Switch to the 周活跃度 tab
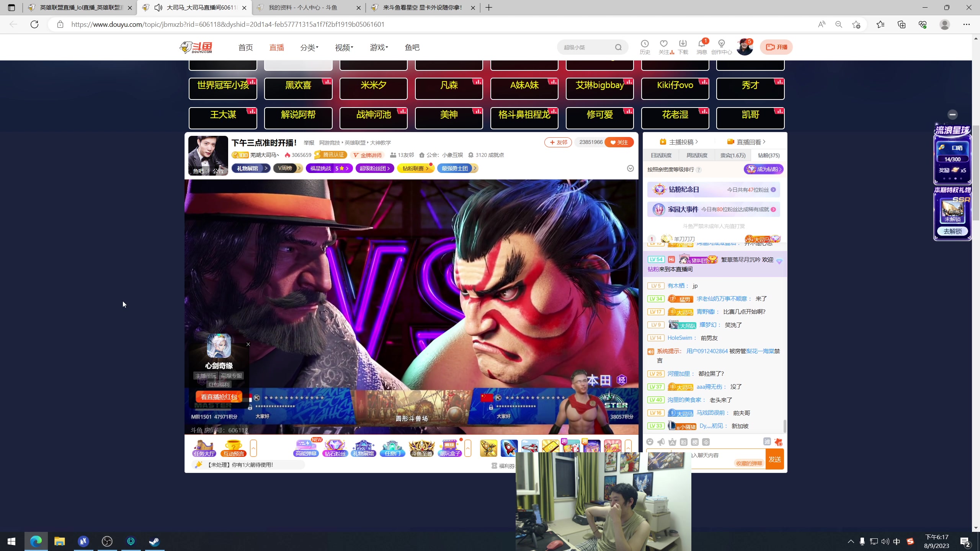Viewport: 980px width, 551px height. [x=697, y=155]
